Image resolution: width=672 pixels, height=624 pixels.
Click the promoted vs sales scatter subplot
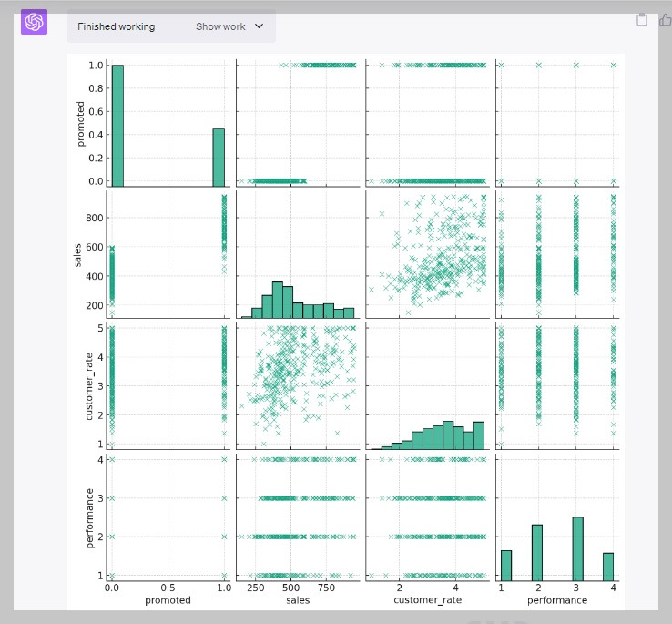click(x=298, y=123)
